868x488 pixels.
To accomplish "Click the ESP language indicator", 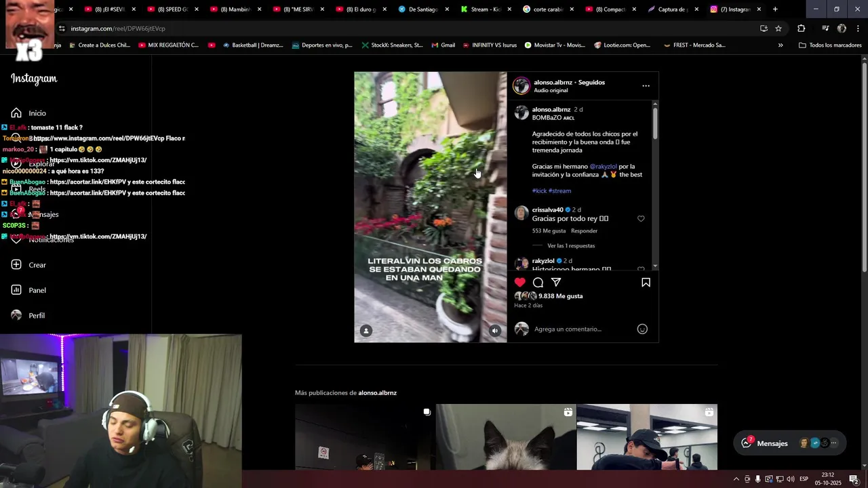I will [805, 479].
